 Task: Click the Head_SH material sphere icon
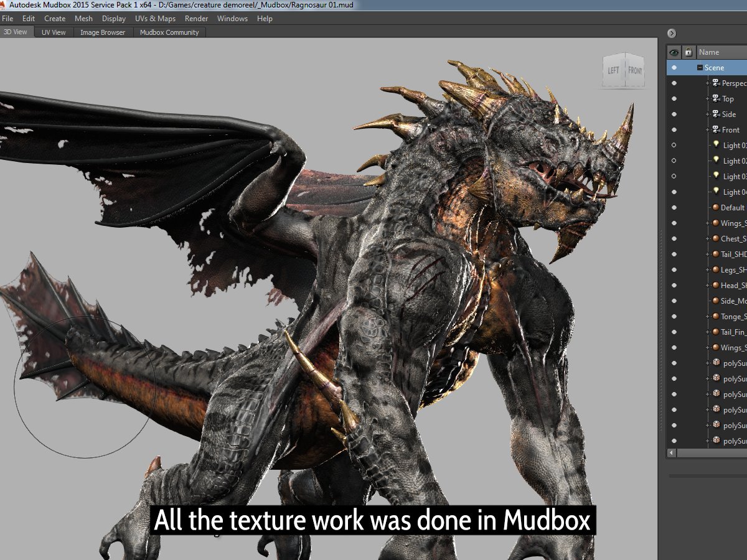click(716, 285)
